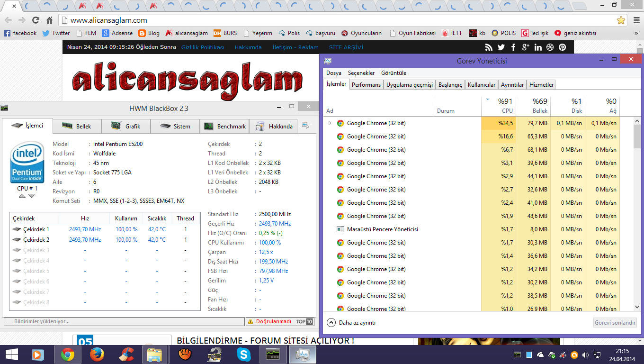Click the TOP10 badge in HWM BlackBox

pyautogui.click(x=305, y=321)
